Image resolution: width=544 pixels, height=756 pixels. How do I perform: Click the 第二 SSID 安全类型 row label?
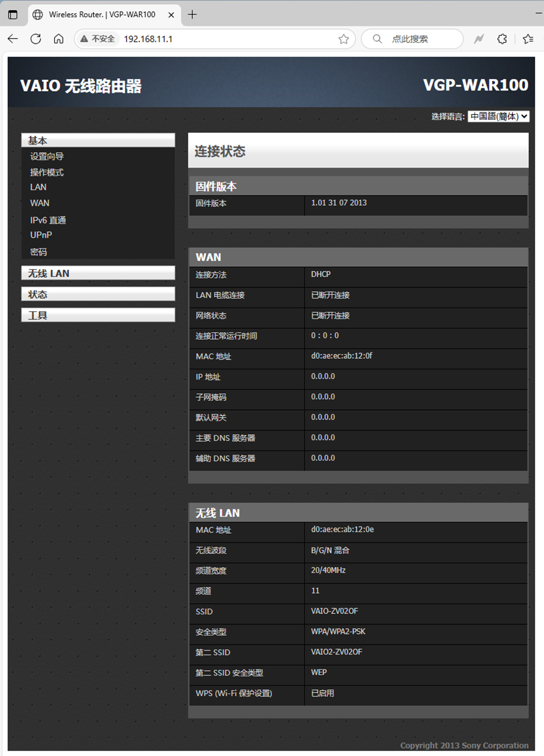[229, 672]
